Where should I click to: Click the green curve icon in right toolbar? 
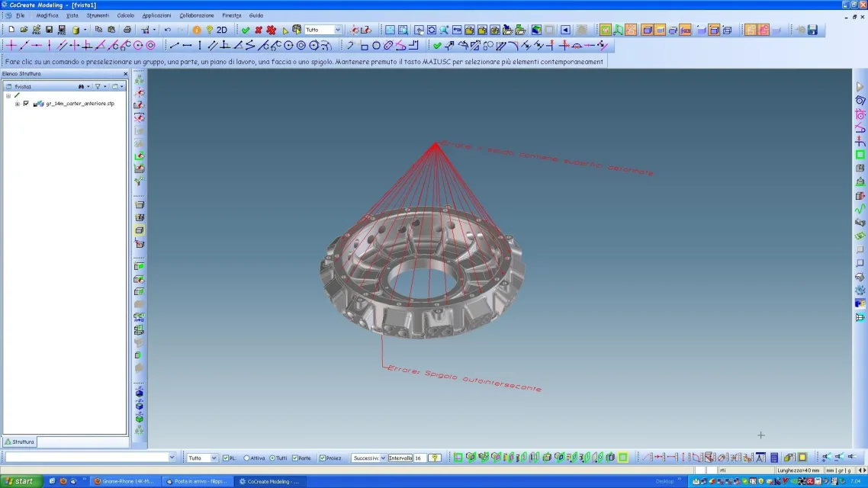[860, 209]
